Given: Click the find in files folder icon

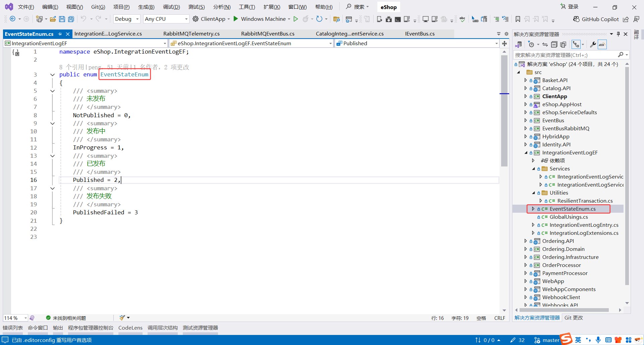Looking at the screenshot, I should coord(336,19).
